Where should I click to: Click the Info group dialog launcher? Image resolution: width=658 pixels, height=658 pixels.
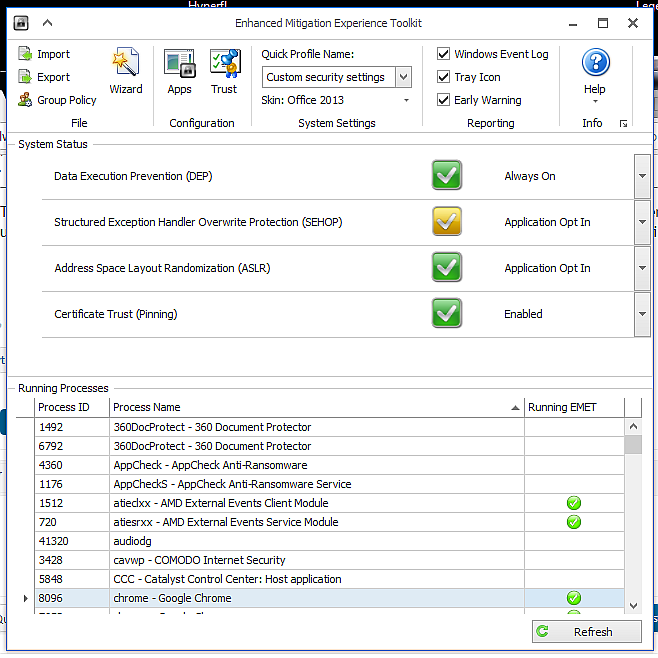point(623,123)
